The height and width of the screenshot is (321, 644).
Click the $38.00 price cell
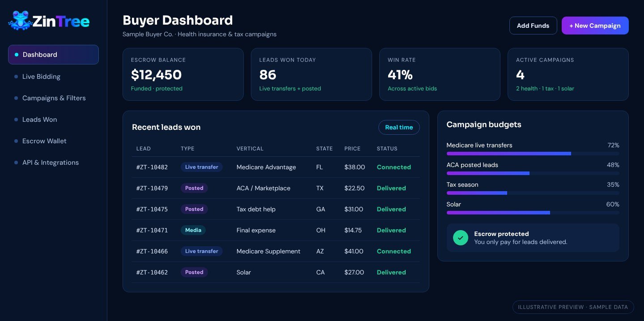[355, 167]
